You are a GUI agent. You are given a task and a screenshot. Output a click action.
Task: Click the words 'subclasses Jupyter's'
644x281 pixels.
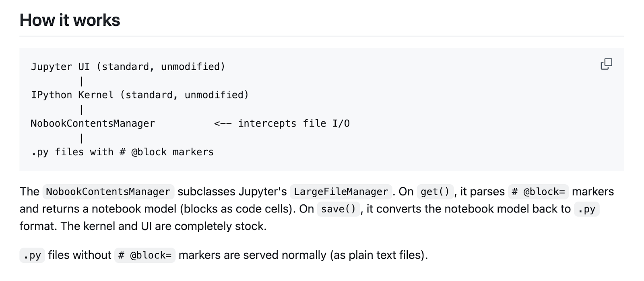(x=232, y=191)
